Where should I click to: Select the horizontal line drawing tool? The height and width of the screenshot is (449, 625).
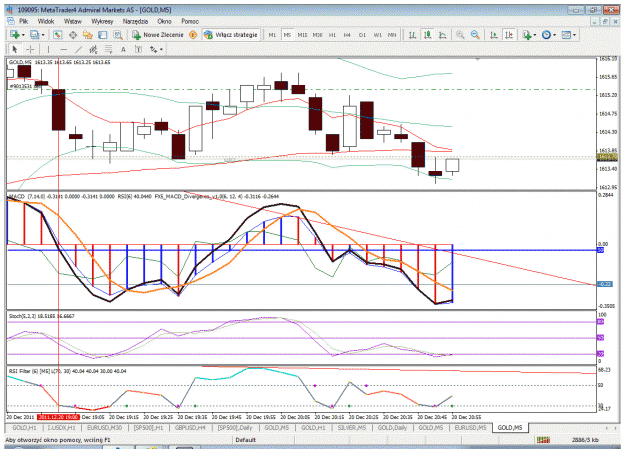pyautogui.click(x=63, y=49)
